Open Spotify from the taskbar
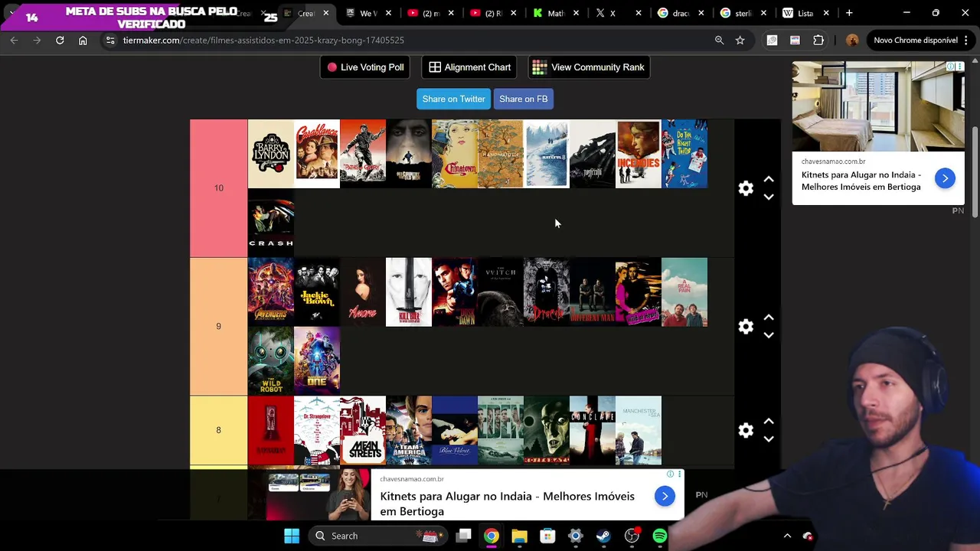Image resolution: width=980 pixels, height=551 pixels. click(x=659, y=536)
